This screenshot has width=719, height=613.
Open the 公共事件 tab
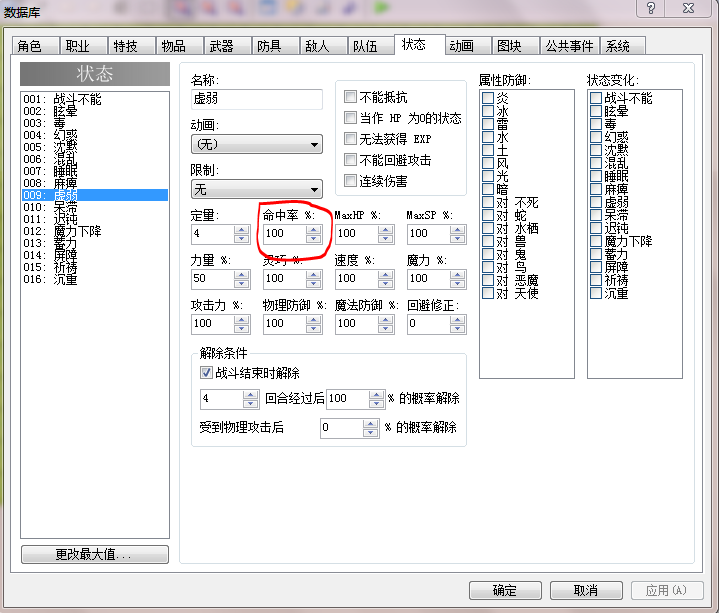pyautogui.click(x=570, y=46)
